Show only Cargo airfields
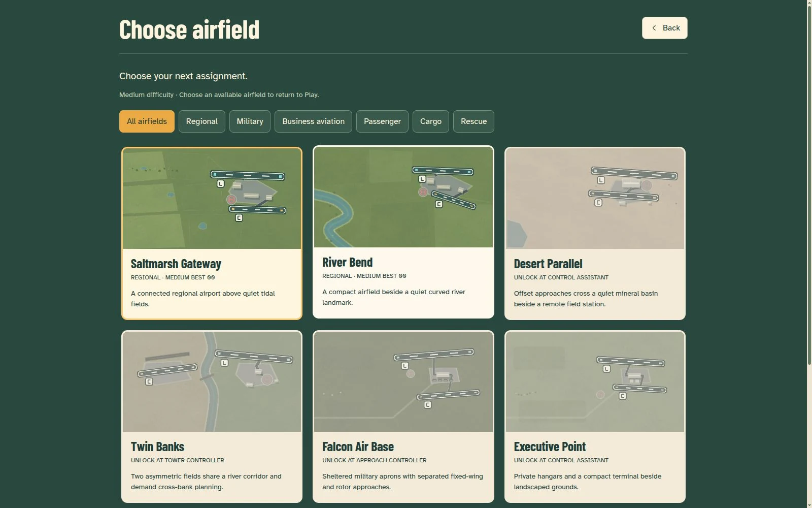812x508 pixels. pos(431,121)
